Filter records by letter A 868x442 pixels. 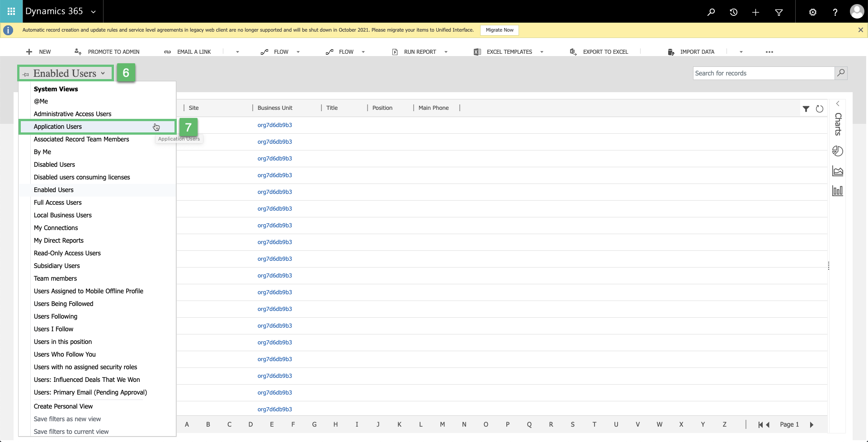pos(187,424)
